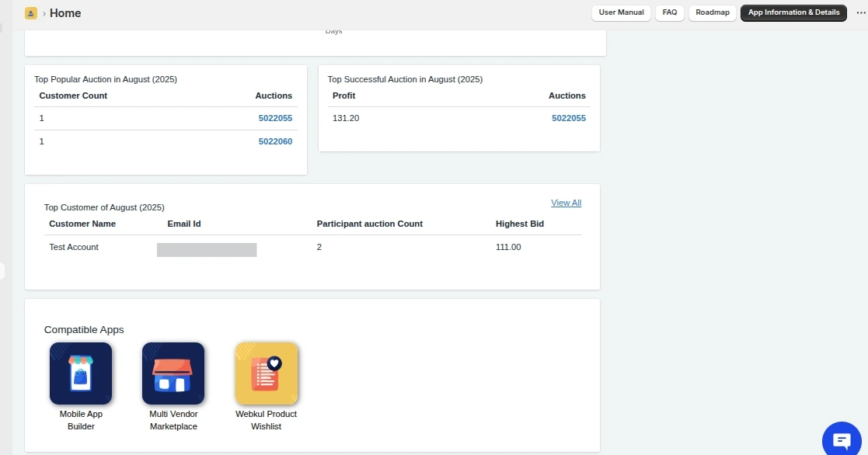The height and width of the screenshot is (455, 868).
Task: Open the overflow ellipsis menu
Action: [861, 12]
